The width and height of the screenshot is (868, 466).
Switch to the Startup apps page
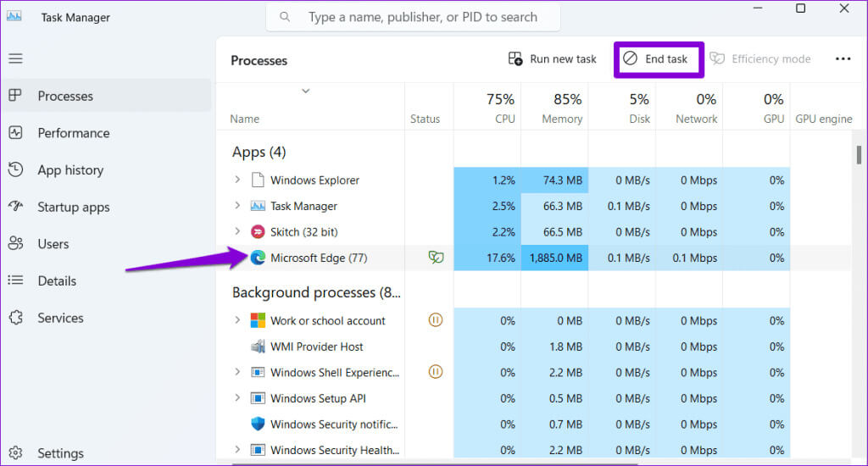[73, 207]
